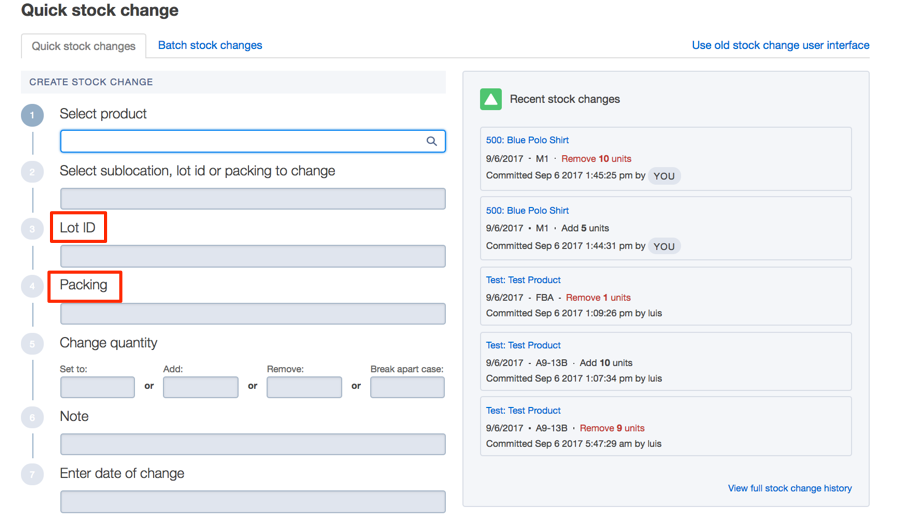Click the Remove quantity box

pos(304,387)
